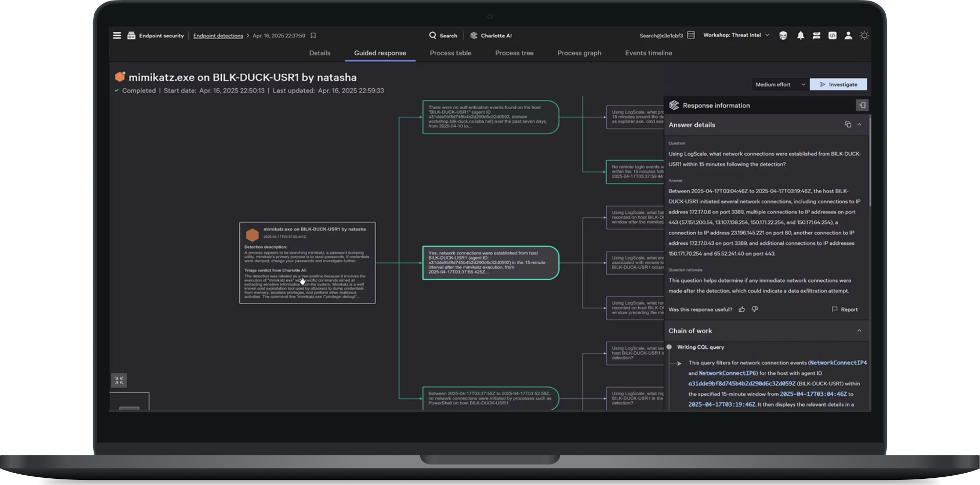Open the Medium effort dropdown

point(780,85)
